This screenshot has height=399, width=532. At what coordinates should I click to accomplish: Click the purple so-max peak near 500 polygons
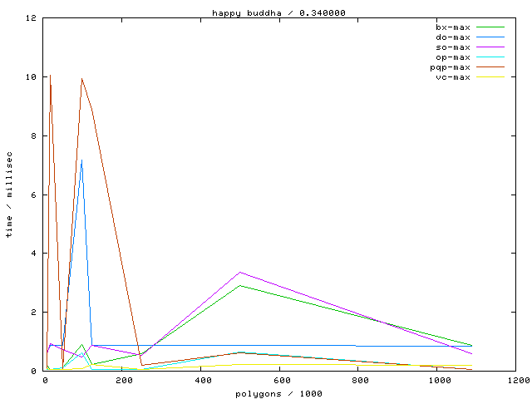[x=240, y=272]
